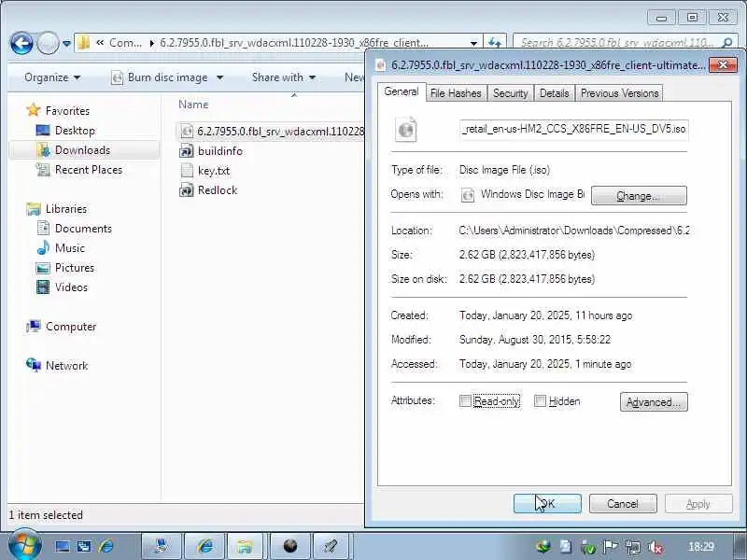Switch to the Previous Versions tab

click(619, 93)
